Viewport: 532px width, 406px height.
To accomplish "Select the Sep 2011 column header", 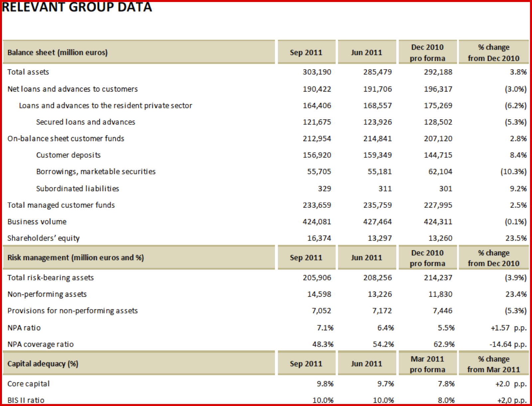I will click(306, 52).
